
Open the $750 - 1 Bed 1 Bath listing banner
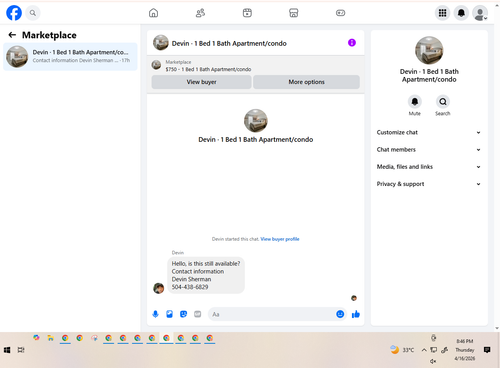tap(256, 66)
